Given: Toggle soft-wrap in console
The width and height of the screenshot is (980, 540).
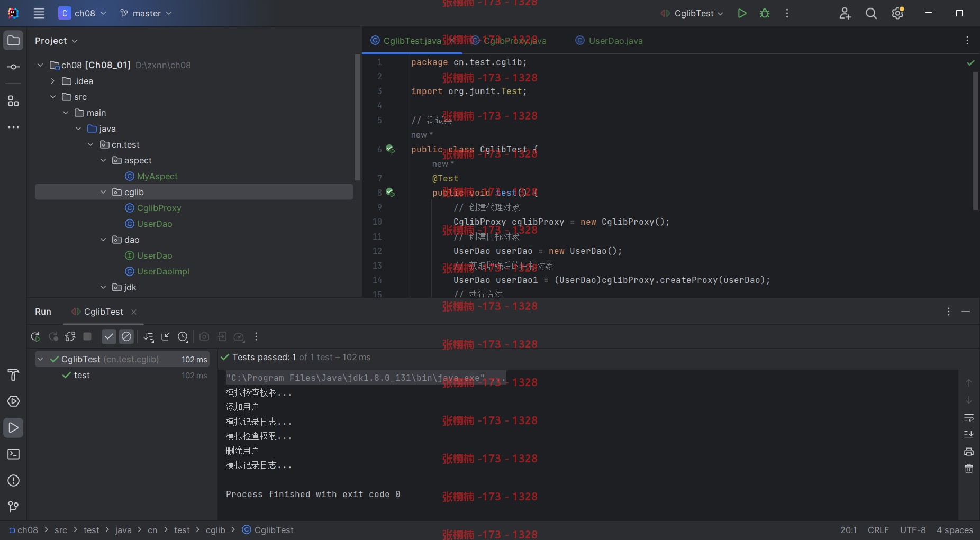Looking at the screenshot, I should pyautogui.click(x=968, y=418).
